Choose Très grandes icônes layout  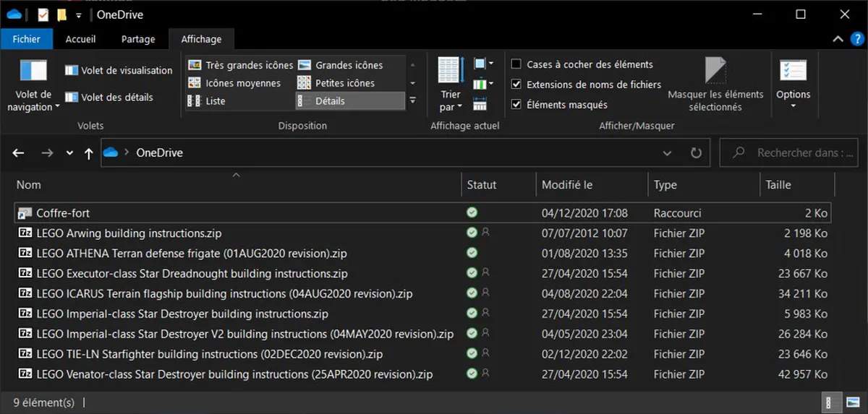click(241, 65)
